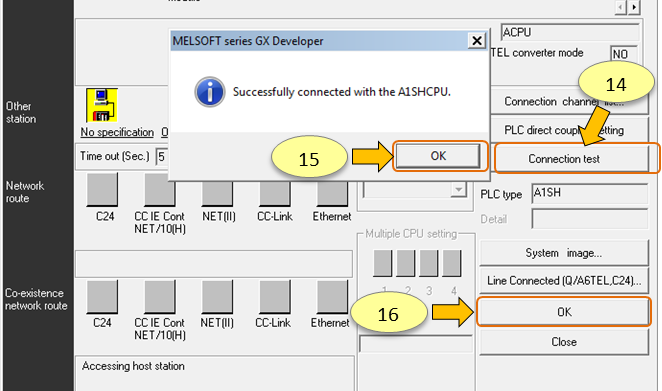662x391 pixels.
Task: Confirm the successful connection dialog with OK
Action: 438,156
